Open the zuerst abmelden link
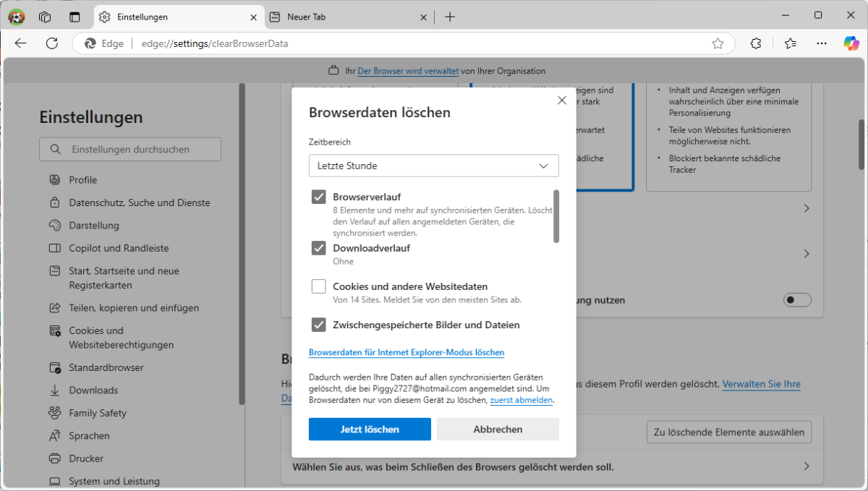The image size is (868, 491). coord(521,400)
